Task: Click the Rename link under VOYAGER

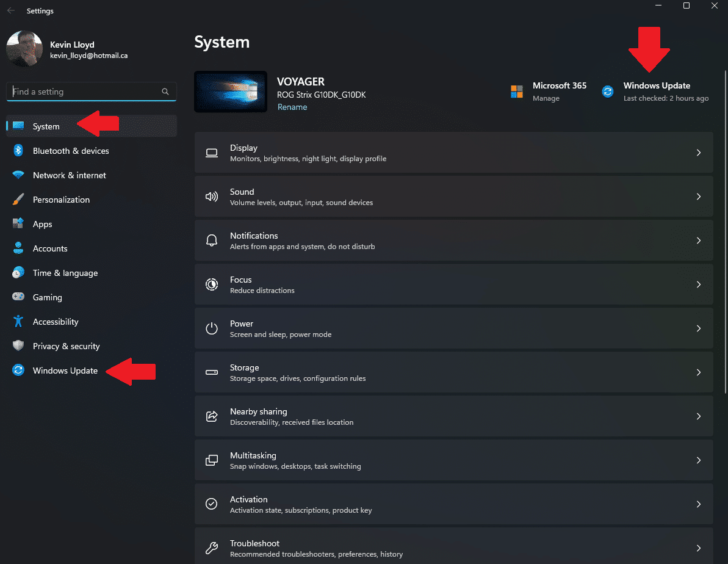Action: (292, 107)
